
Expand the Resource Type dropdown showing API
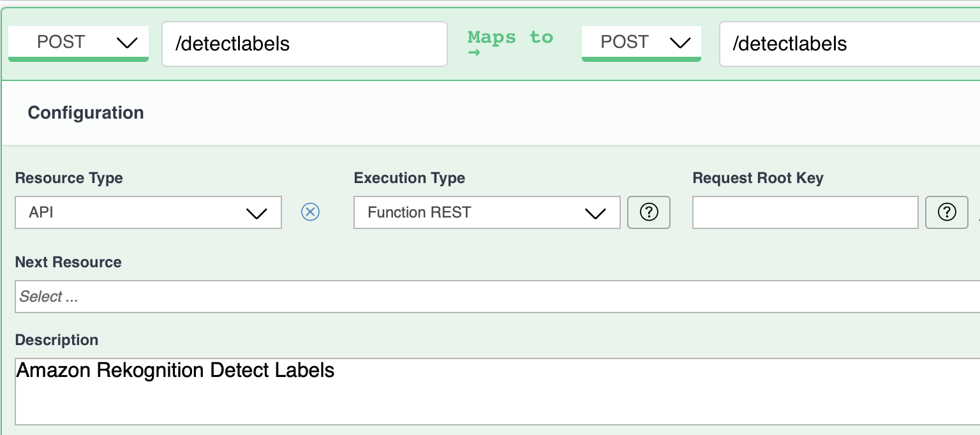[x=148, y=212]
